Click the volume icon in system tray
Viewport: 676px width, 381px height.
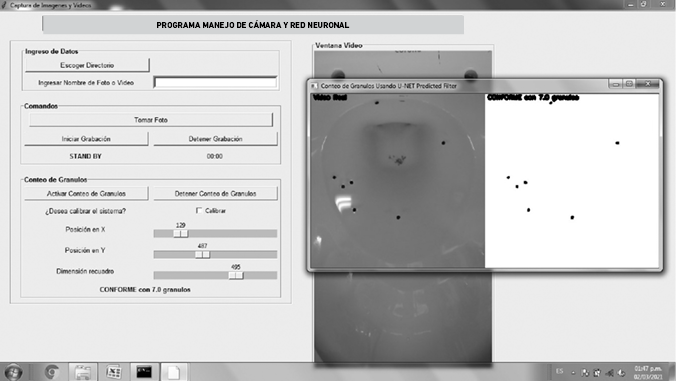(x=609, y=372)
